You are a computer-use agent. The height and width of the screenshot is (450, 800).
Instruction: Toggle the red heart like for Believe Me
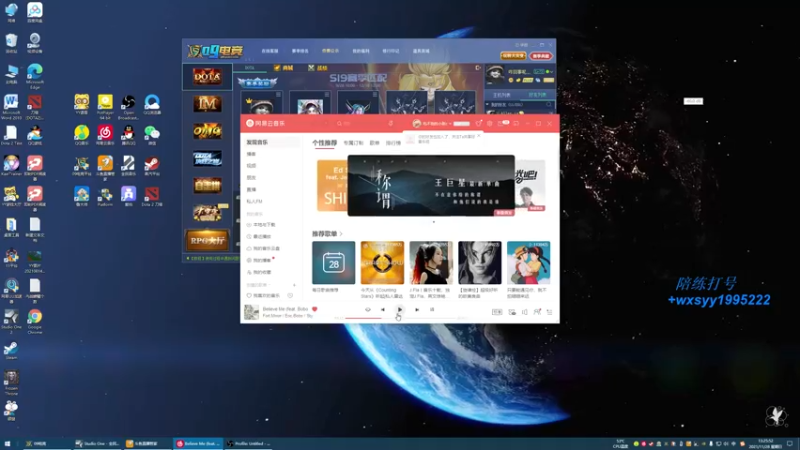pos(314,309)
